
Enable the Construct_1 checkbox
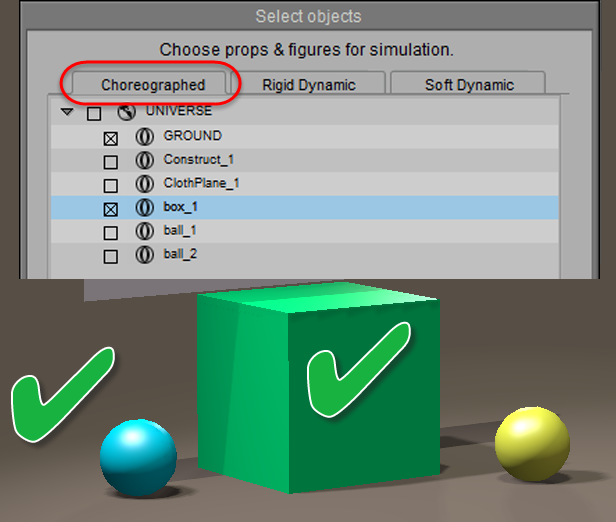coord(110,162)
